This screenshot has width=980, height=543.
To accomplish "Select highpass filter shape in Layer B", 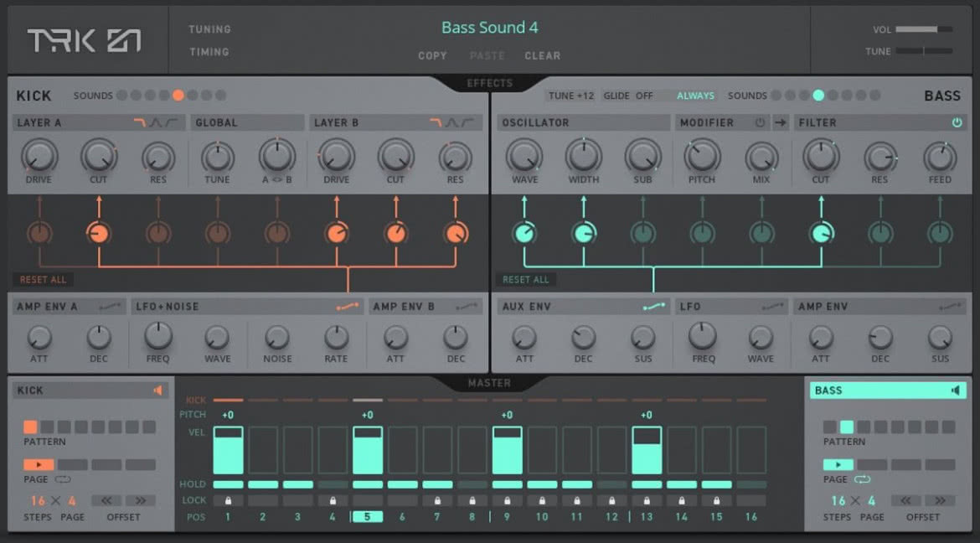I will click(x=467, y=122).
